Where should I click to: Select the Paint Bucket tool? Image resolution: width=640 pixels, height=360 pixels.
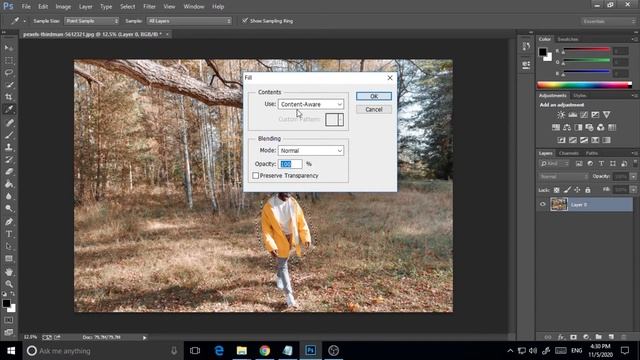pyautogui.click(x=9, y=184)
